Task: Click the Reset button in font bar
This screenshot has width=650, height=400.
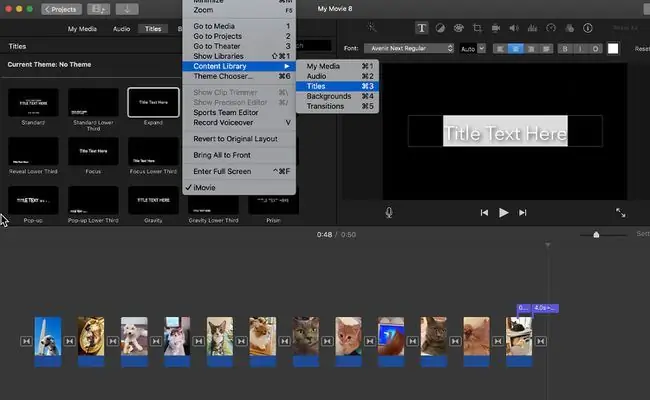Action: coord(642,49)
